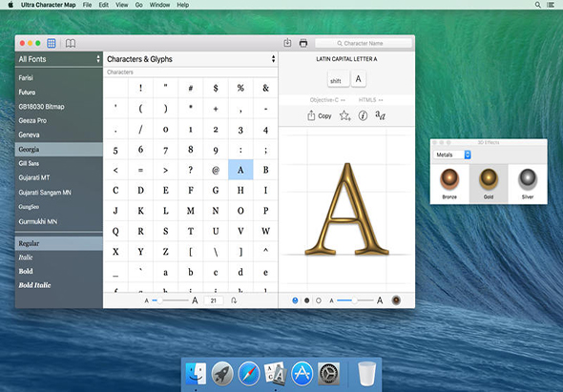Click the Copy button label
The image size is (563, 392).
(x=324, y=116)
